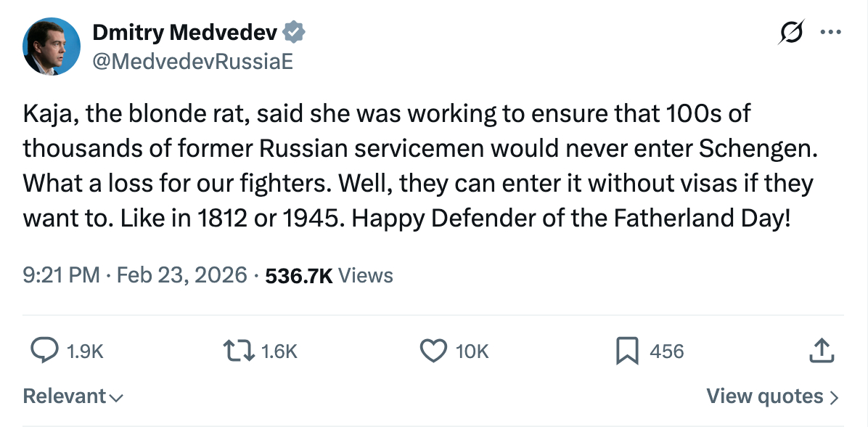Click View quotes link
The height and width of the screenshot is (427, 868).
pyautogui.click(x=772, y=396)
